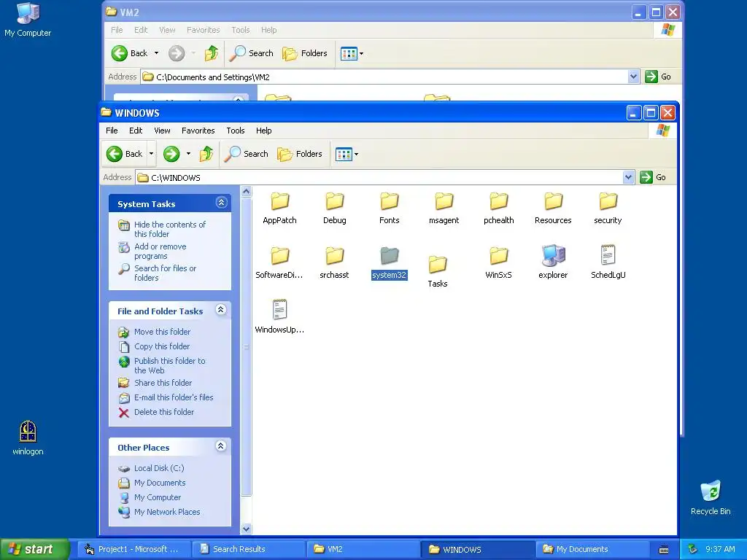Open File menu in WINDOWS window
The image size is (747, 560).
point(112,131)
